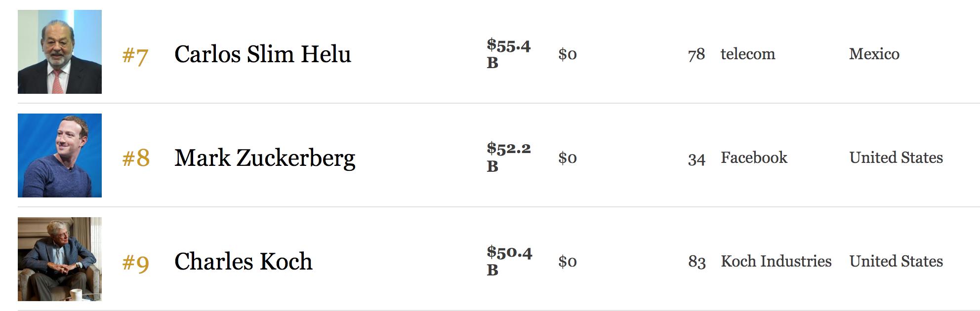Click United States in Charles Koch's row
This screenshot has height=311, width=980.
click(896, 261)
